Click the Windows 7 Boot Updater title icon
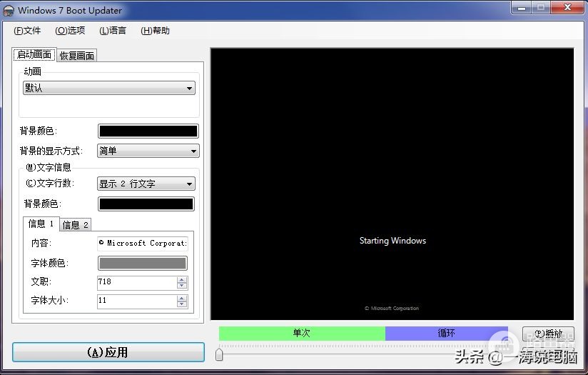 tap(9, 10)
